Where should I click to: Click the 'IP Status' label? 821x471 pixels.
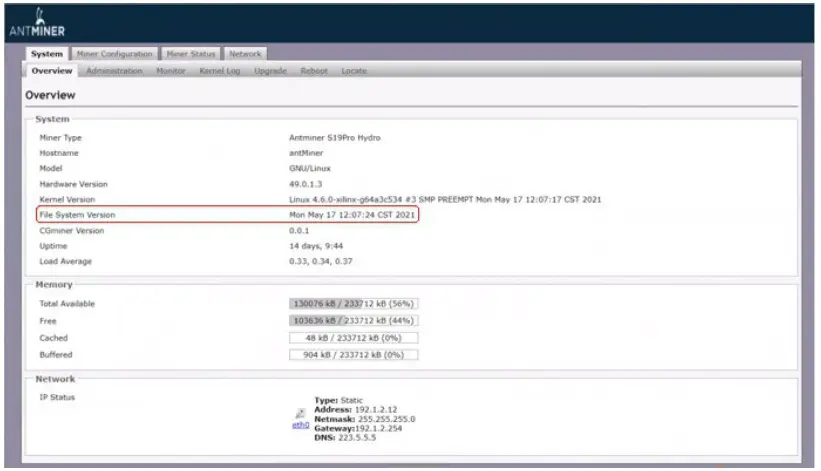click(x=57, y=397)
